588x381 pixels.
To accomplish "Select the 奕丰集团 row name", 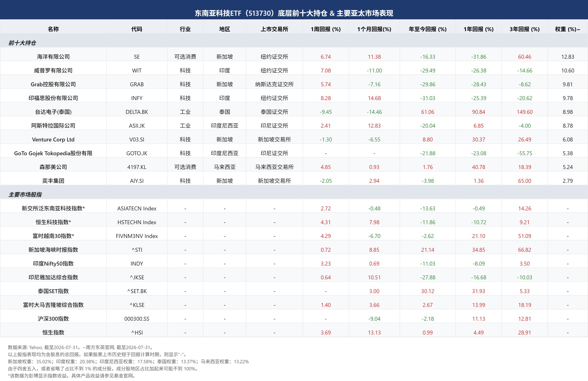I will click(x=53, y=181).
